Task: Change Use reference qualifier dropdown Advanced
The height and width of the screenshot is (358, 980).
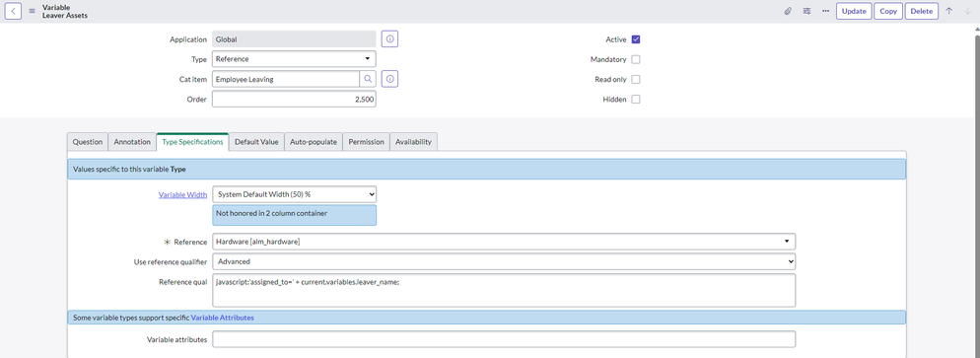Action: click(504, 261)
